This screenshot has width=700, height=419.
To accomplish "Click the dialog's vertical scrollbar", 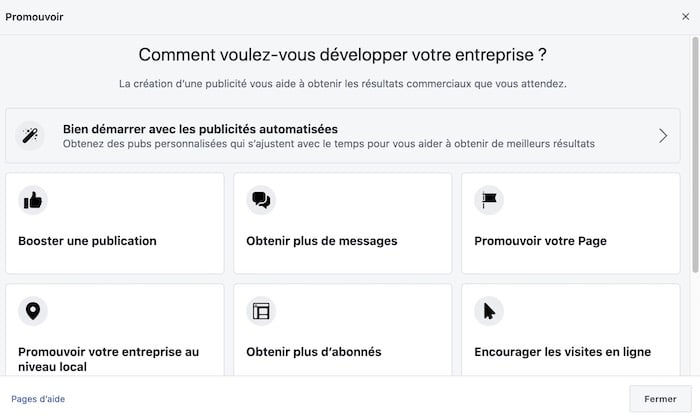I will 695,150.
